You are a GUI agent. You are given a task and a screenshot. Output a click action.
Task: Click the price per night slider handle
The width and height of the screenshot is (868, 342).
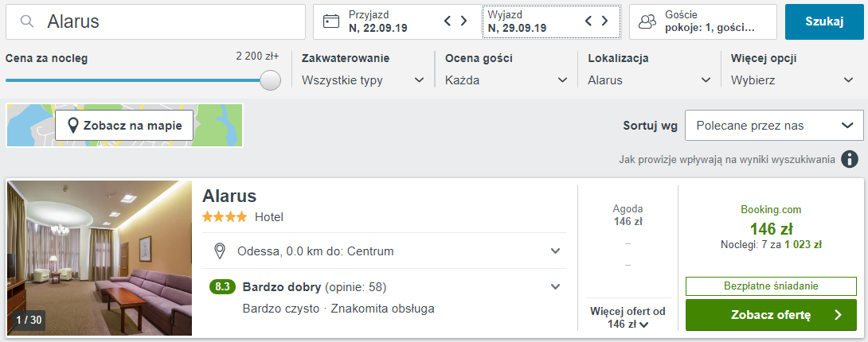[271, 80]
